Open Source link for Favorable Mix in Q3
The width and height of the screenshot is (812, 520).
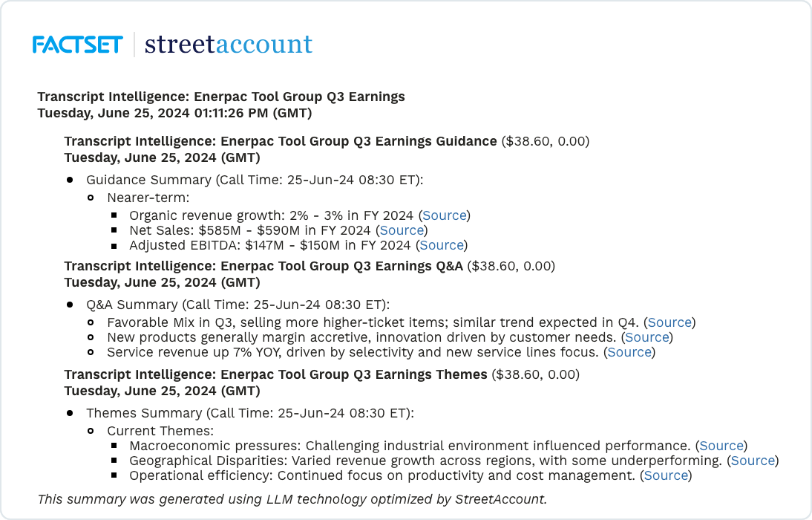[669, 322]
